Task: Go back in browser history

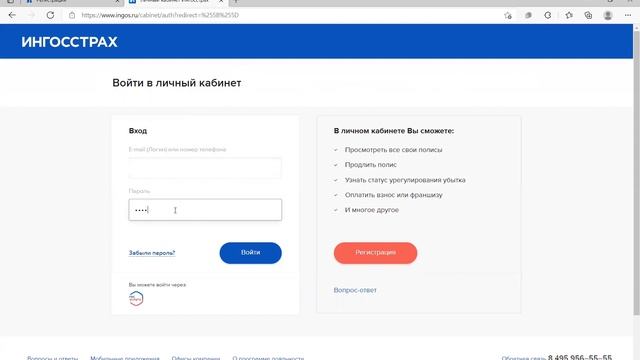Action: point(12,16)
